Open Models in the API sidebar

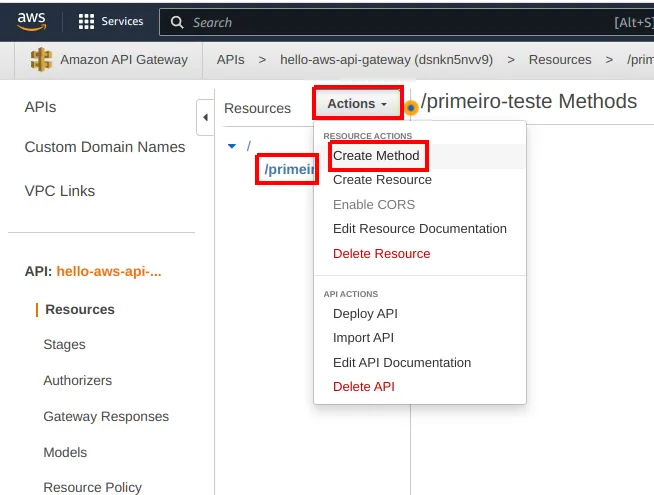(65, 452)
